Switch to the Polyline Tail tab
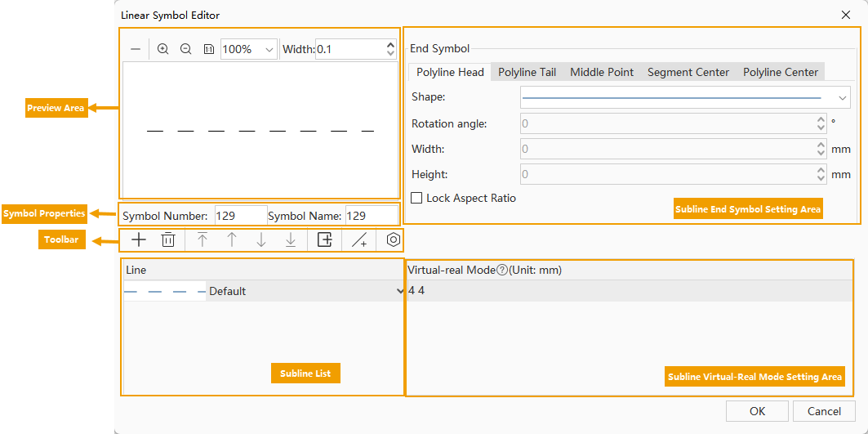The width and height of the screenshot is (868, 434). pyautogui.click(x=527, y=72)
